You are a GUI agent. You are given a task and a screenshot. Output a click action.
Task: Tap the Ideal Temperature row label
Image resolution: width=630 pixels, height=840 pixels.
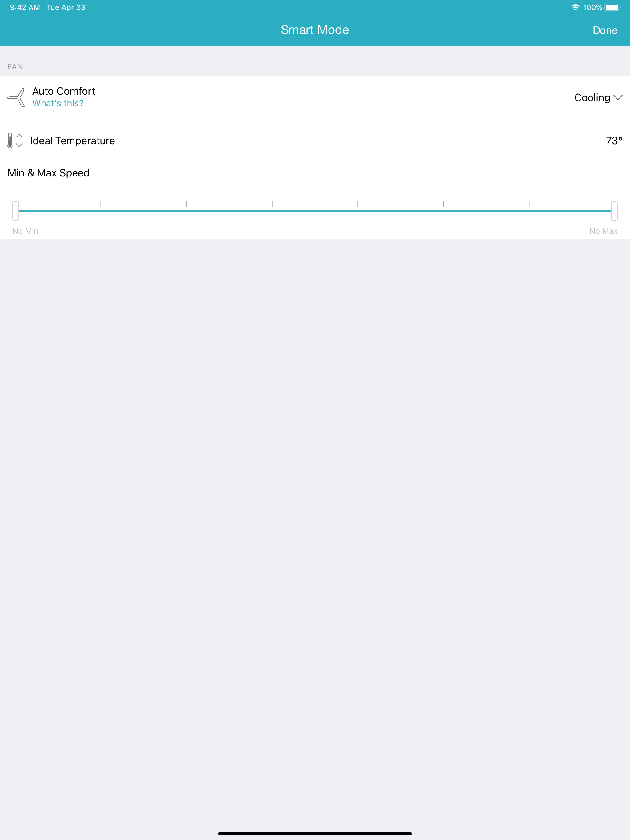(x=73, y=141)
